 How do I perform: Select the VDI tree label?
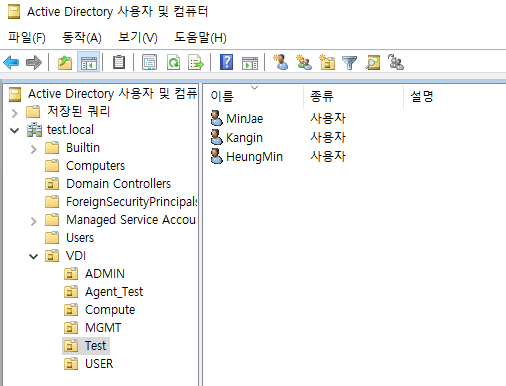point(76,256)
